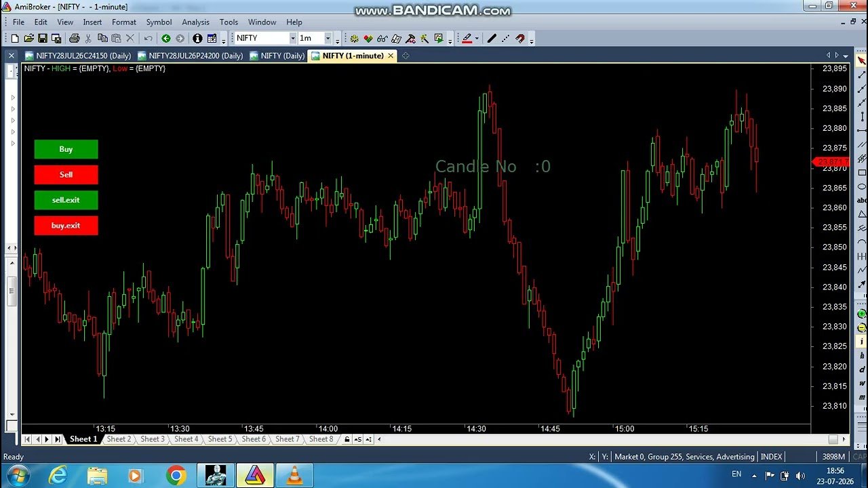Toggle monthly interval 'm' button
Viewport: 868px width, 488px height.
[862, 398]
